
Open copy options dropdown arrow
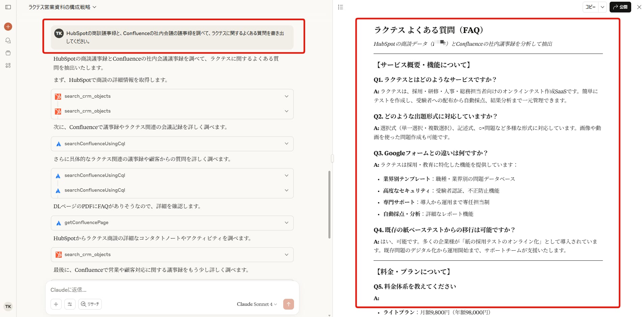pos(602,7)
